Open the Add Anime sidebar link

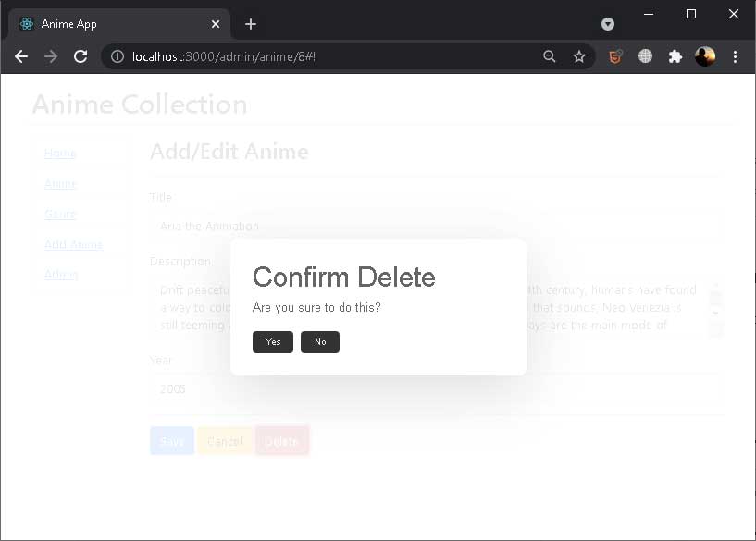74,244
